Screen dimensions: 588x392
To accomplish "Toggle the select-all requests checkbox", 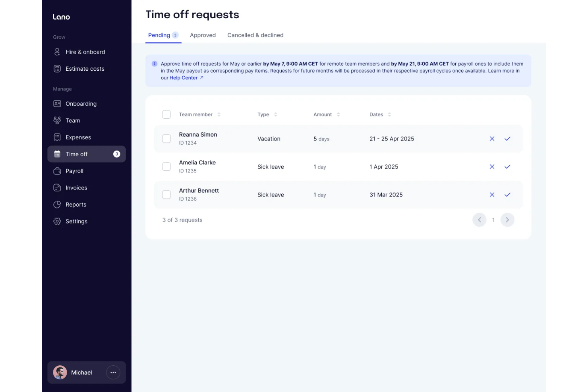I will [166, 114].
